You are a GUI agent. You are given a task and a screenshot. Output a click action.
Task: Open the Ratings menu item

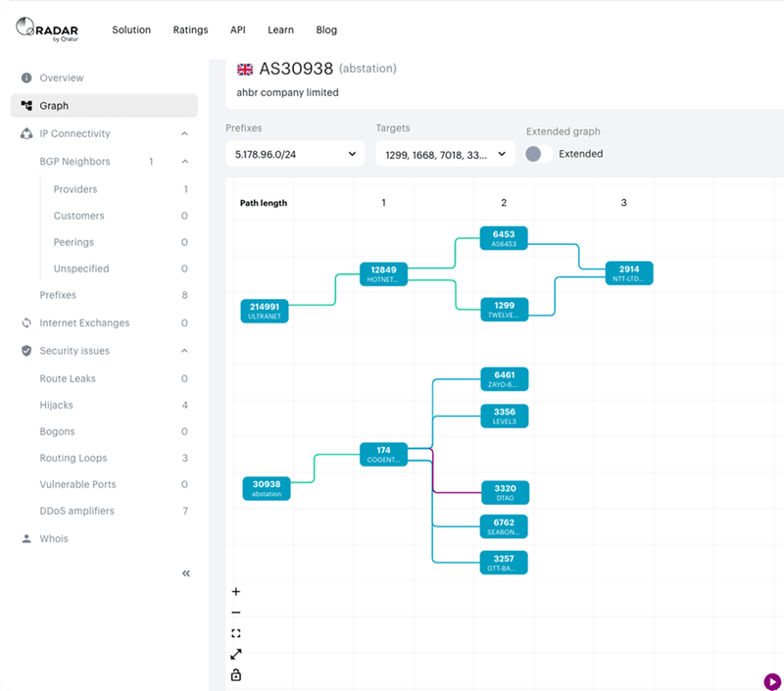pyautogui.click(x=190, y=30)
